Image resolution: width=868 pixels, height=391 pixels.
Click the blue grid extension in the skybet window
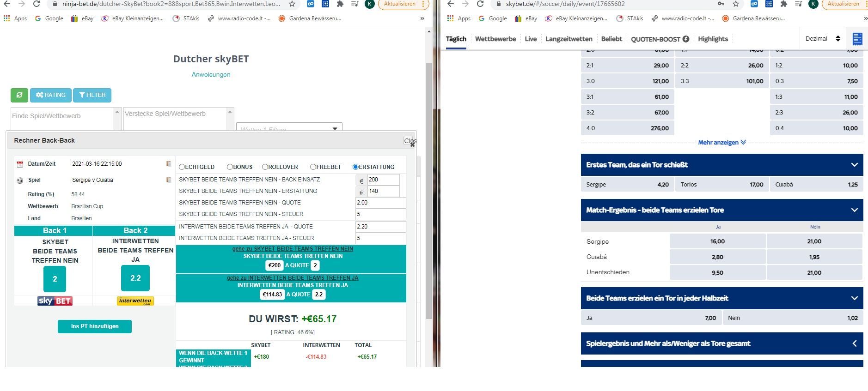click(x=769, y=4)
